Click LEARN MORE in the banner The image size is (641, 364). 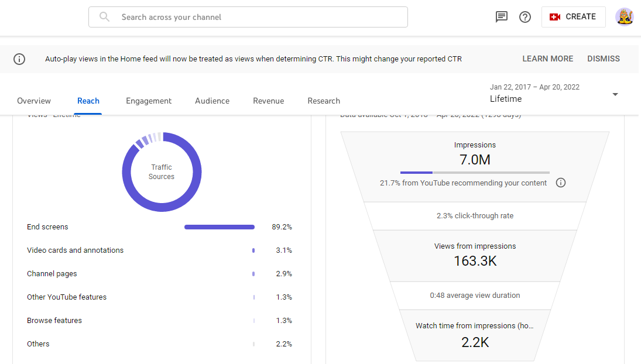click(x=547, y=59)
